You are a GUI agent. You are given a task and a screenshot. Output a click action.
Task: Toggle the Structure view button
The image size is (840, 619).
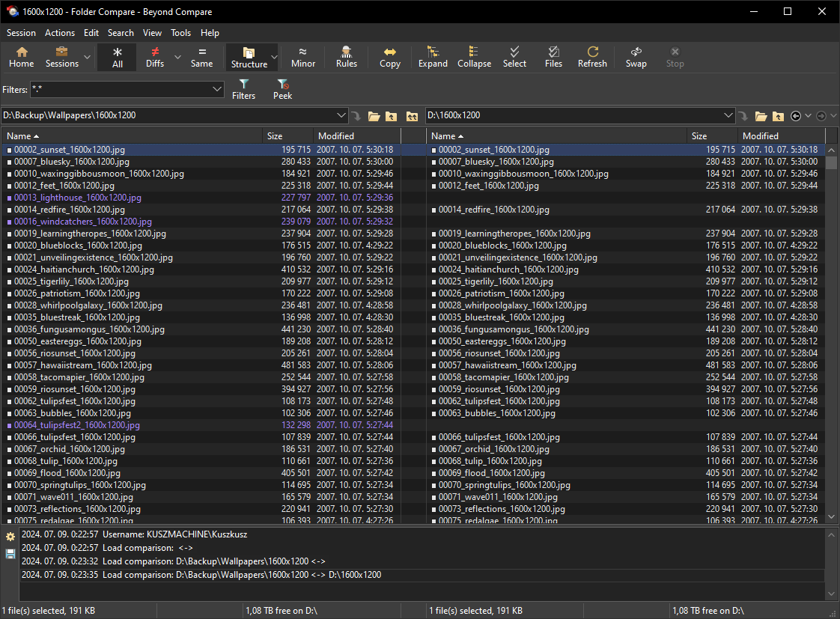click(x=249, y=58)
